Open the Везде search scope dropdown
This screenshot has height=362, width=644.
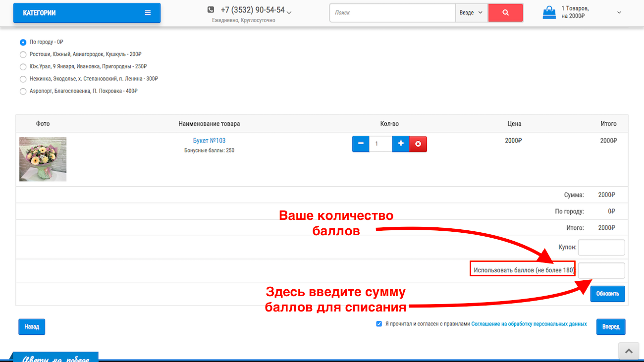point(471,13)
